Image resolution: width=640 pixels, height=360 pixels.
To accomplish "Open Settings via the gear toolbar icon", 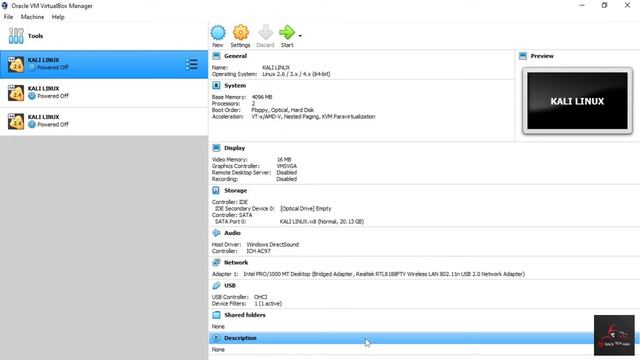I will point(240,33).
